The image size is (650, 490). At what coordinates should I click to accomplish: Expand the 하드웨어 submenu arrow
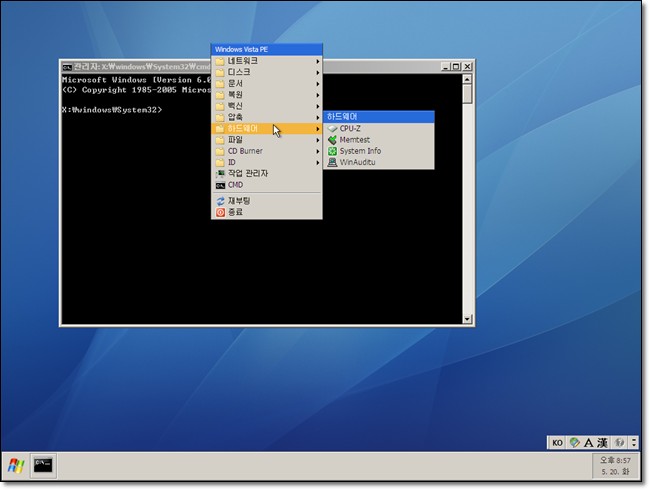point(318,129)
